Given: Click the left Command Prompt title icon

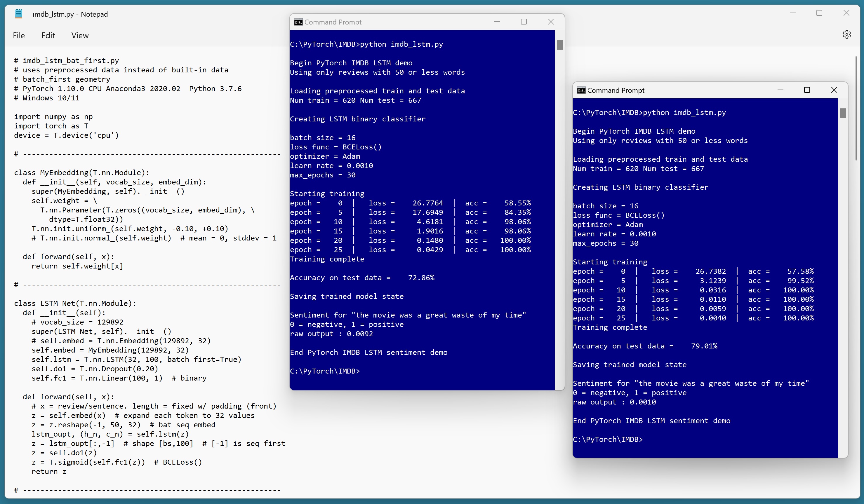Looking at the screenshot, I should click(298, 22).
